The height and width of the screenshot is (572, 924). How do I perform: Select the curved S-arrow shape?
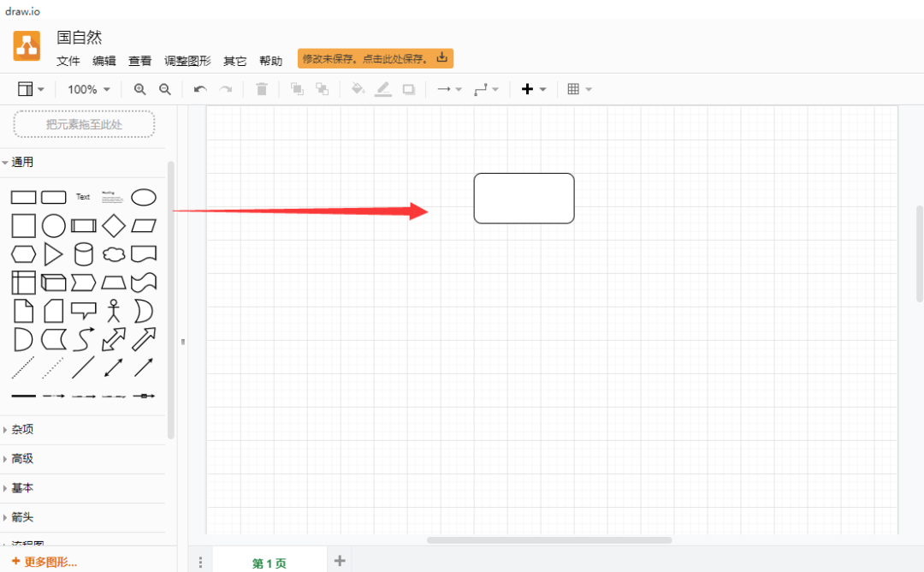[84, 339]
